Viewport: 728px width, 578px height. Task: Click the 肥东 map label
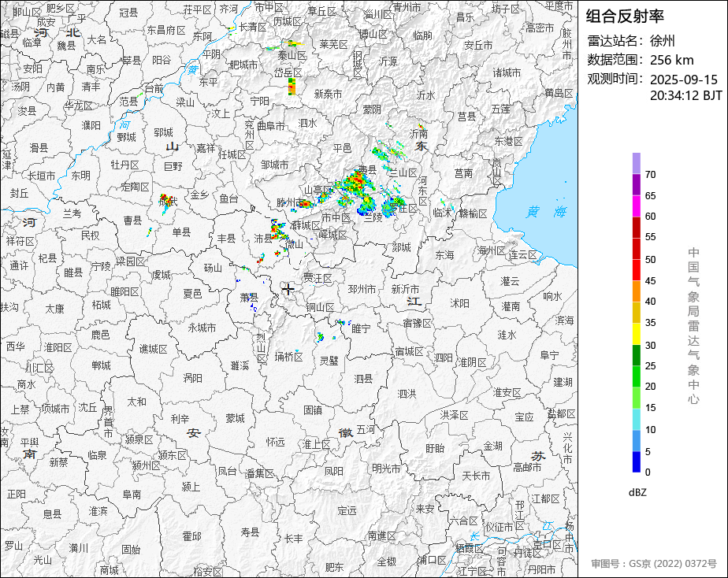334,566
